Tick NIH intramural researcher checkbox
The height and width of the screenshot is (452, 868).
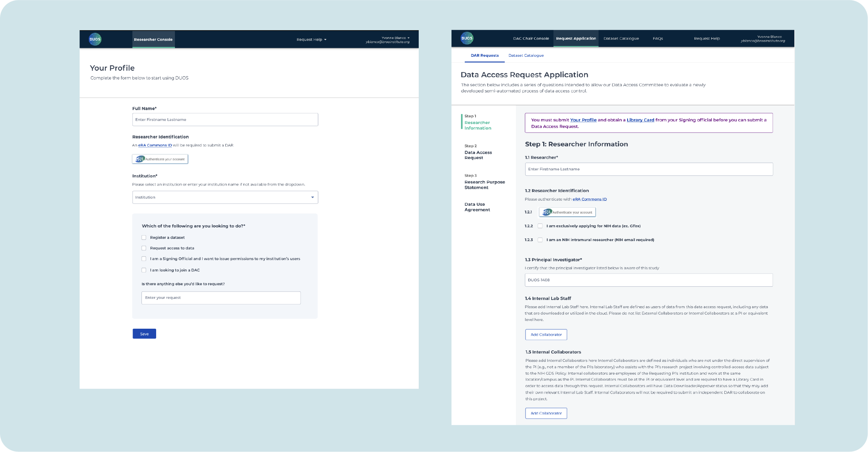540,240
